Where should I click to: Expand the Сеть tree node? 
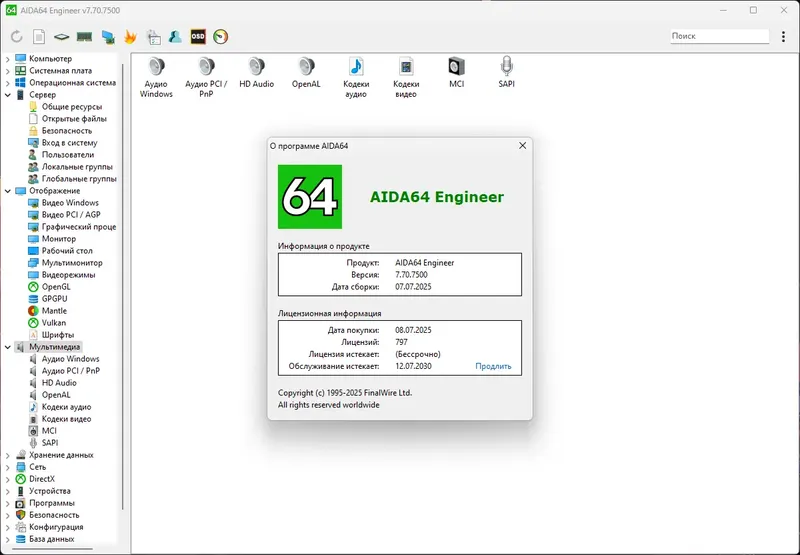[7, 467]
